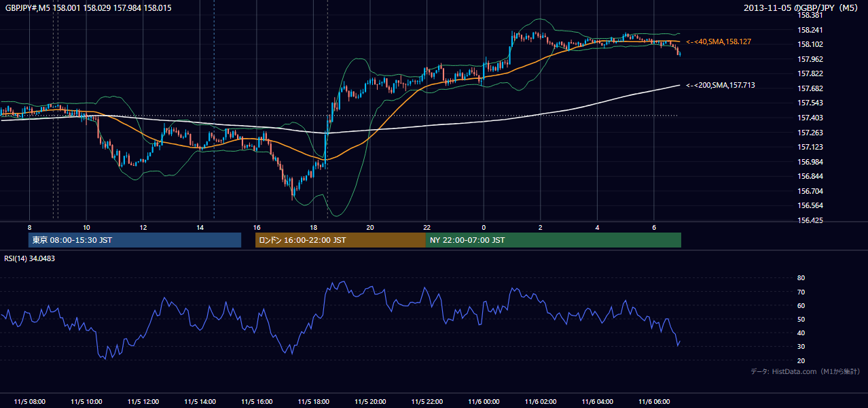The image size is (868, 408).
Task: Click time axis label 11/5 16:00
Action: pyautogui.click(x=257, y=401)
